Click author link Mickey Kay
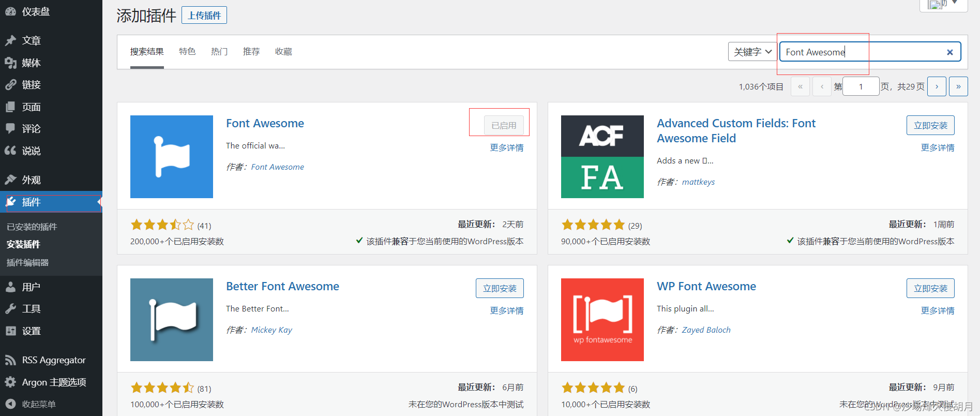The image size is (980, 416). pyautogui.click(x=272, y=330)
